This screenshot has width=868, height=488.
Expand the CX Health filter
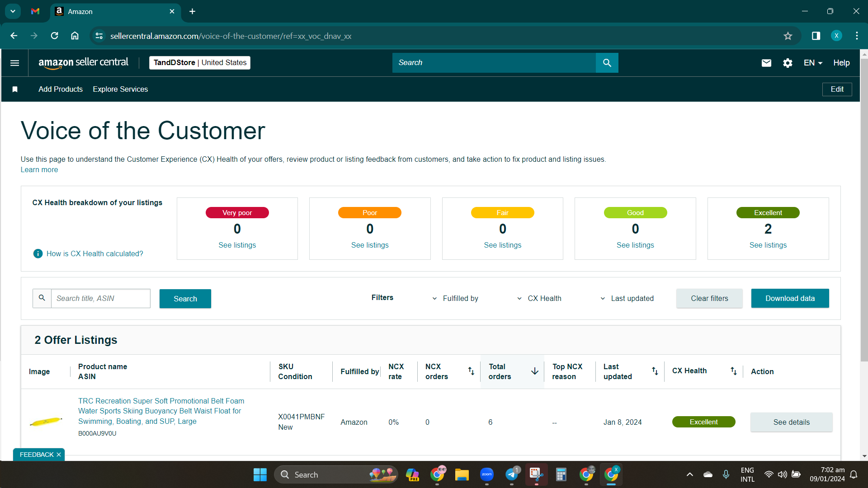539,298
